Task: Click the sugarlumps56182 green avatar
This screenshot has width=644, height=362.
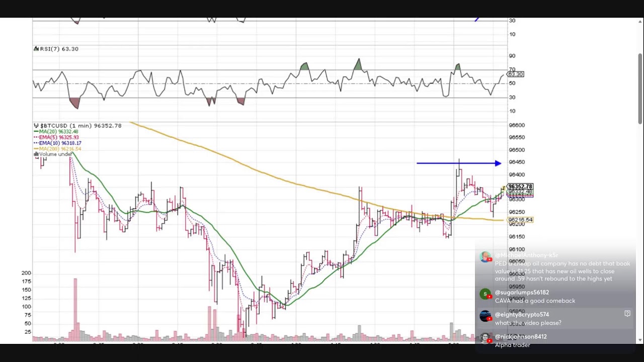Action: (x=485, y=294)
